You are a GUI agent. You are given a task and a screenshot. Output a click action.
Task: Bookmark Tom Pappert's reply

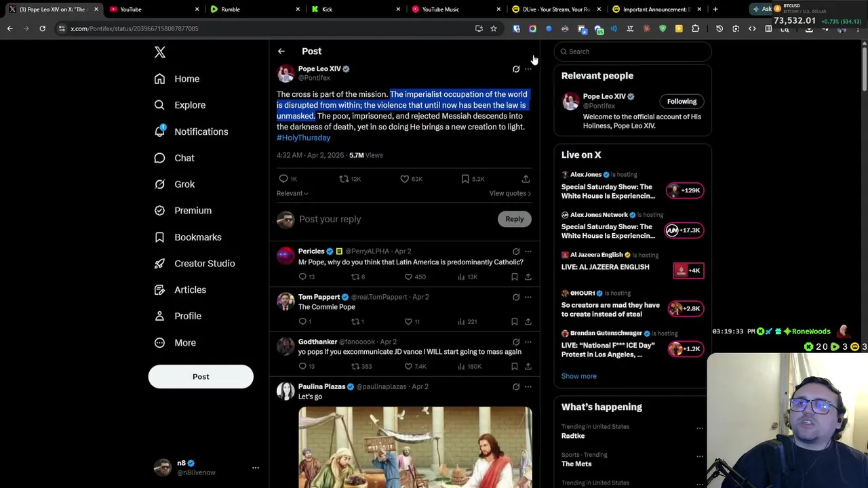(515, 321)
